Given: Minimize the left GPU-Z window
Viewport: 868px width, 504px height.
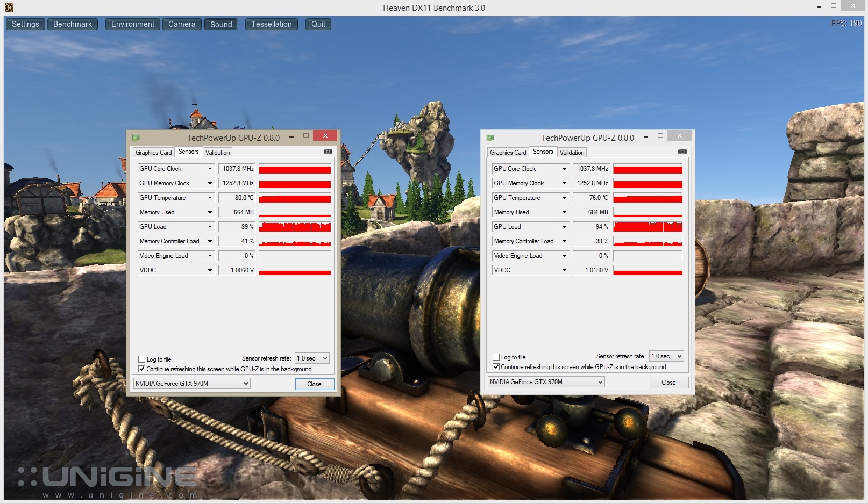Looking at the screenshot, I should (291, 137).
